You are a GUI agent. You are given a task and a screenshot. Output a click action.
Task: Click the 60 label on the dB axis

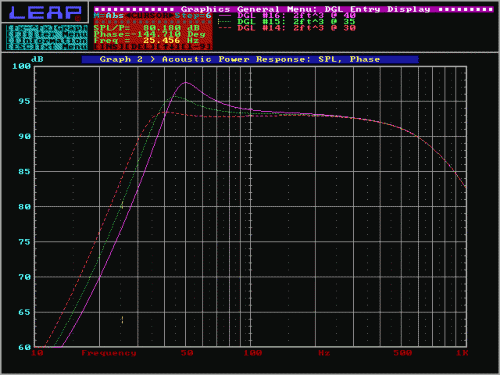[x=25, y=347]
